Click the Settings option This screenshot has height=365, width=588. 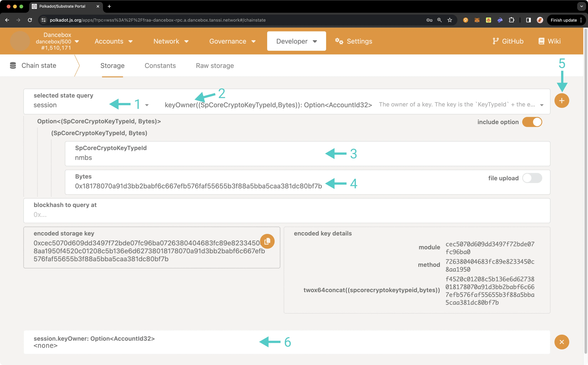pos(359,41)
